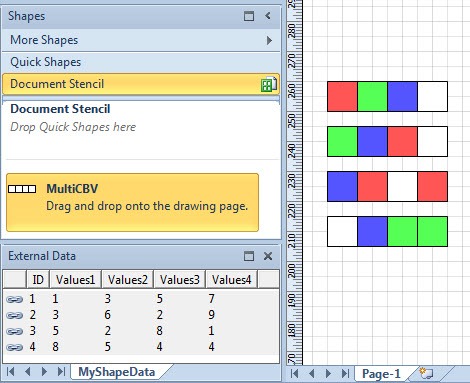
Task: Close the External Data window
Action: [x=268, y=256]
